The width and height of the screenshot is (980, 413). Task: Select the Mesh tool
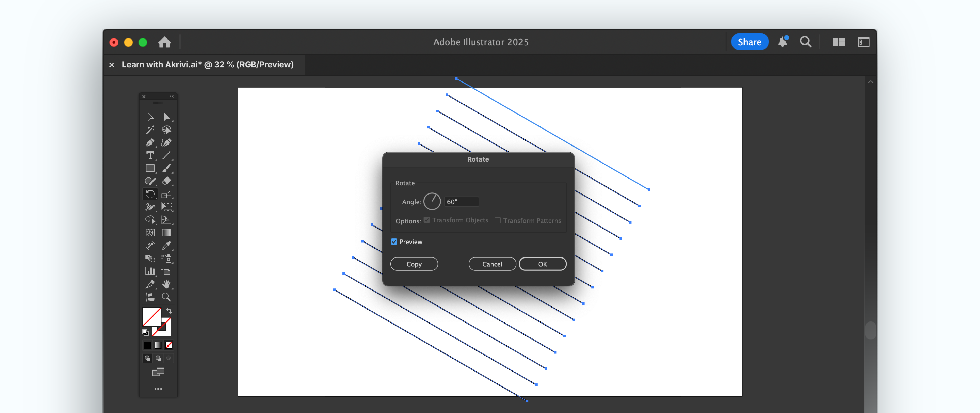150,233
